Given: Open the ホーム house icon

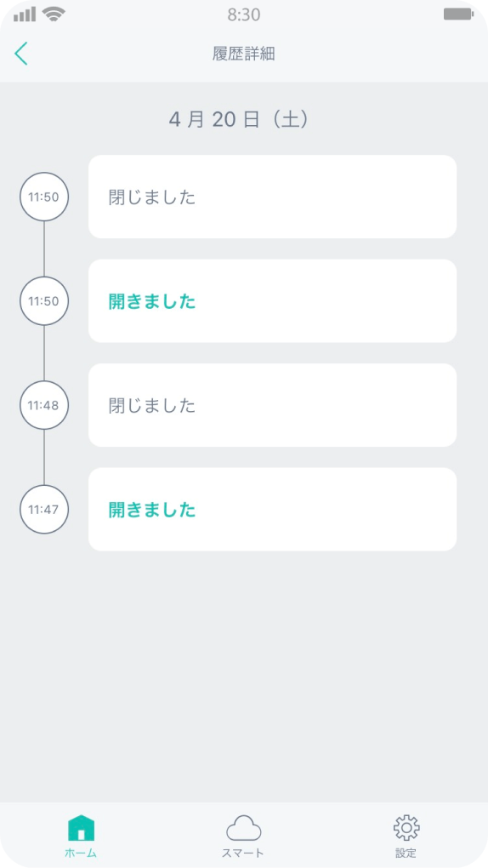Looking at the screenshot, I should (x=81, y=828).
